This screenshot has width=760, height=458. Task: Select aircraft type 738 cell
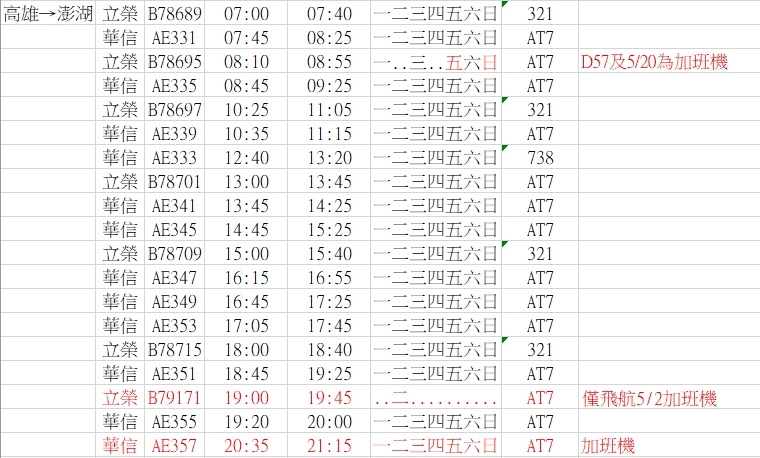point(540,158)
